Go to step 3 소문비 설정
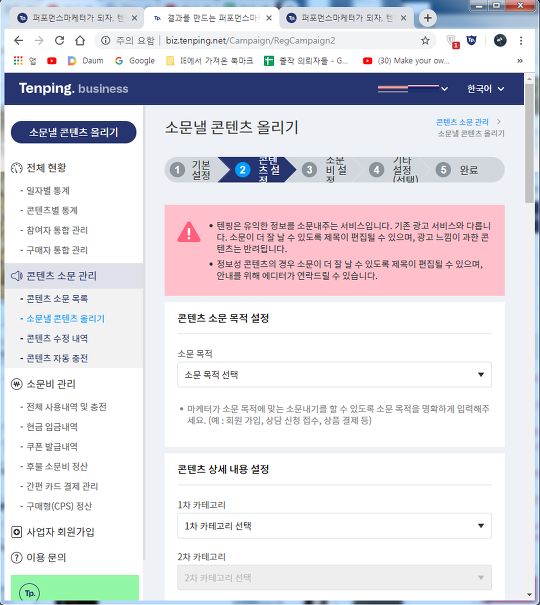 pyautogui.click(x=326, y=170)
